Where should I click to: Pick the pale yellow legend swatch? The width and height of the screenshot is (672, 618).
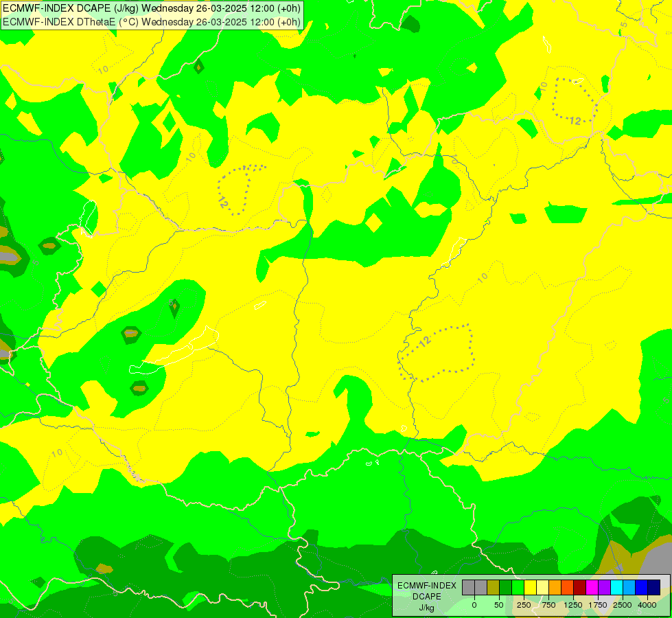(542, 588)
